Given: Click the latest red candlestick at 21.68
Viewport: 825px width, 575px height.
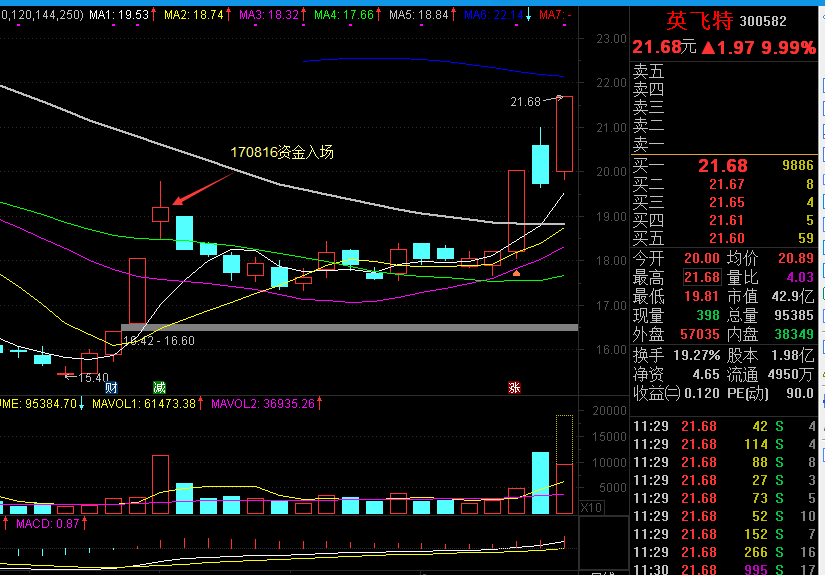Looking at the screenshot, I should [564, 134].
